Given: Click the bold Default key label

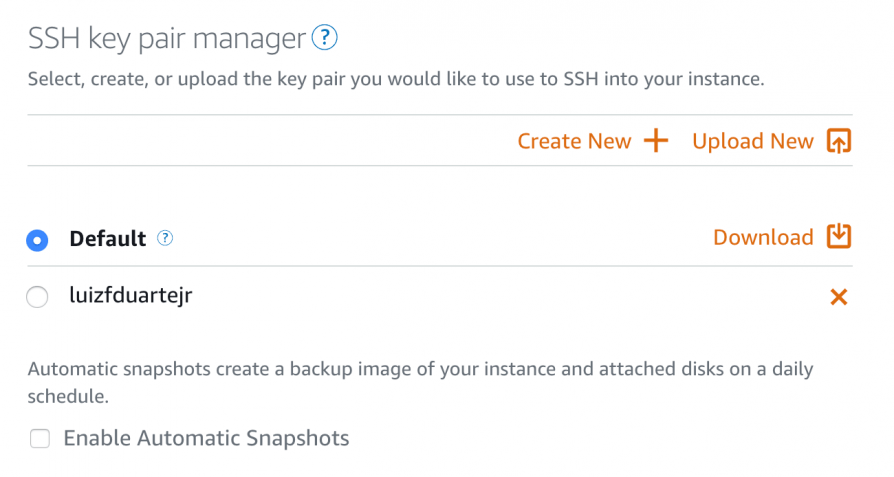Looking at the screenshot, I should [108, 239].
